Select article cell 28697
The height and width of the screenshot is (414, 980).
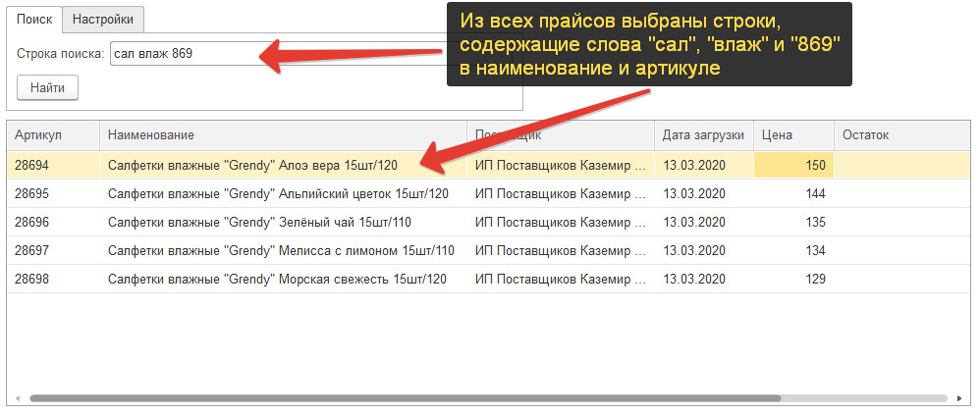53,251
